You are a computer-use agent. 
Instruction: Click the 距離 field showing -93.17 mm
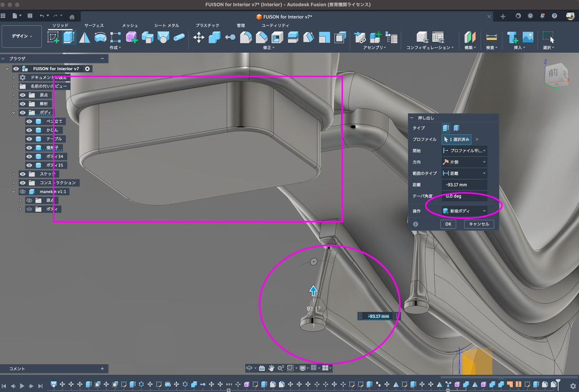coord(464,184)
